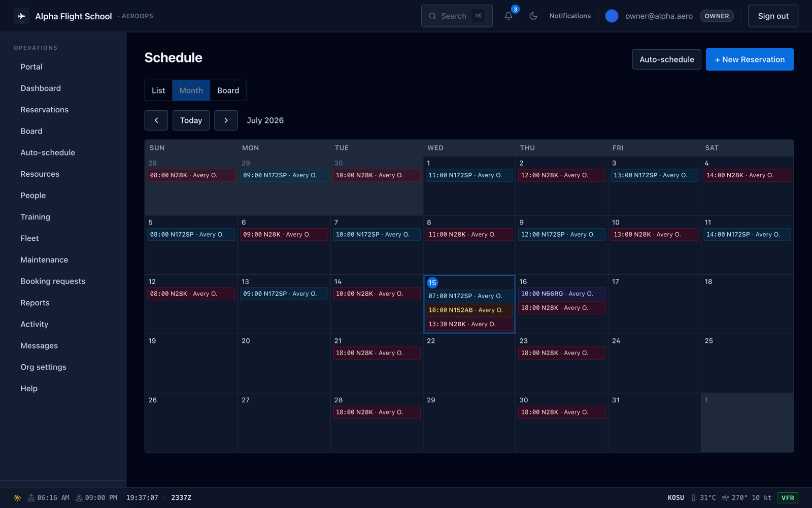Open notifications bell icon

tap(509, 16)
